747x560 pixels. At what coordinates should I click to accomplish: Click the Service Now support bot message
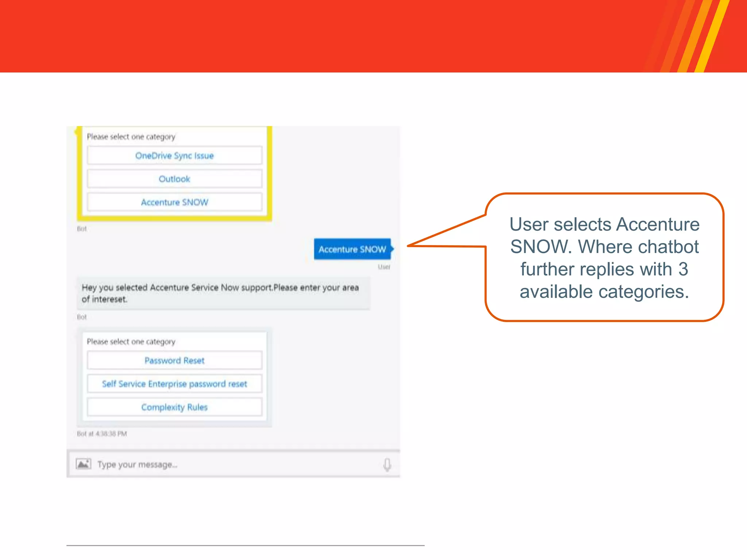222,293
